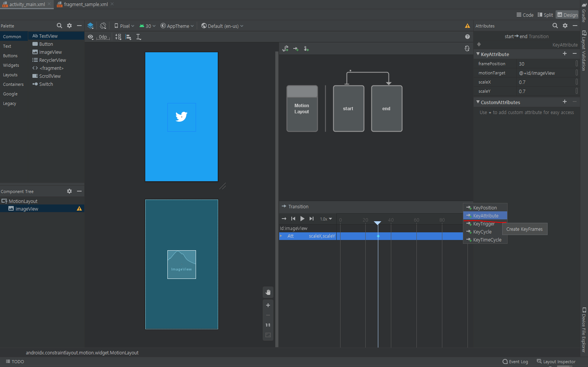Click the pack/align constraints icon
Screen dimensions: 588x367
tap(118, 37)
